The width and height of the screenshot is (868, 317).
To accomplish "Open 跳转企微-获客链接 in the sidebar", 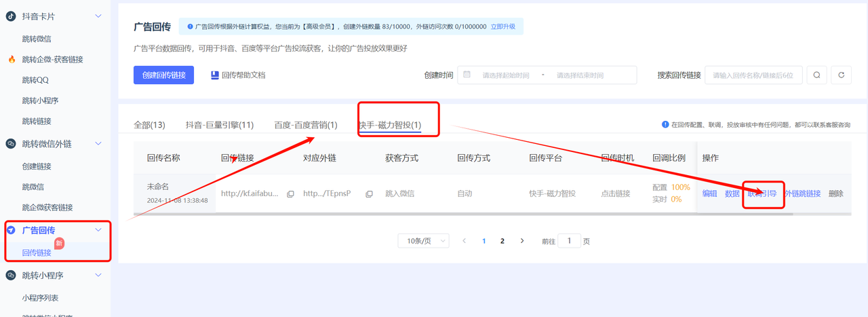I will [x=52, y=60].
